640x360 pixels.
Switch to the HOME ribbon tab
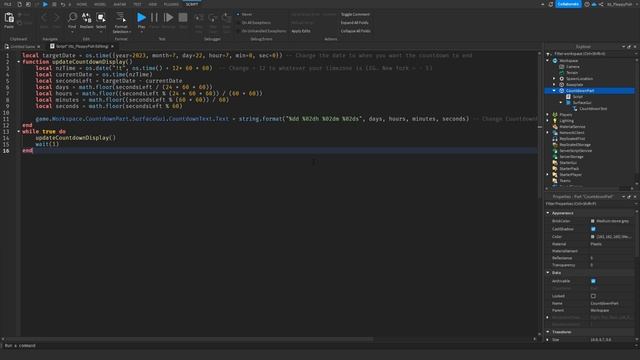[82, 4]
